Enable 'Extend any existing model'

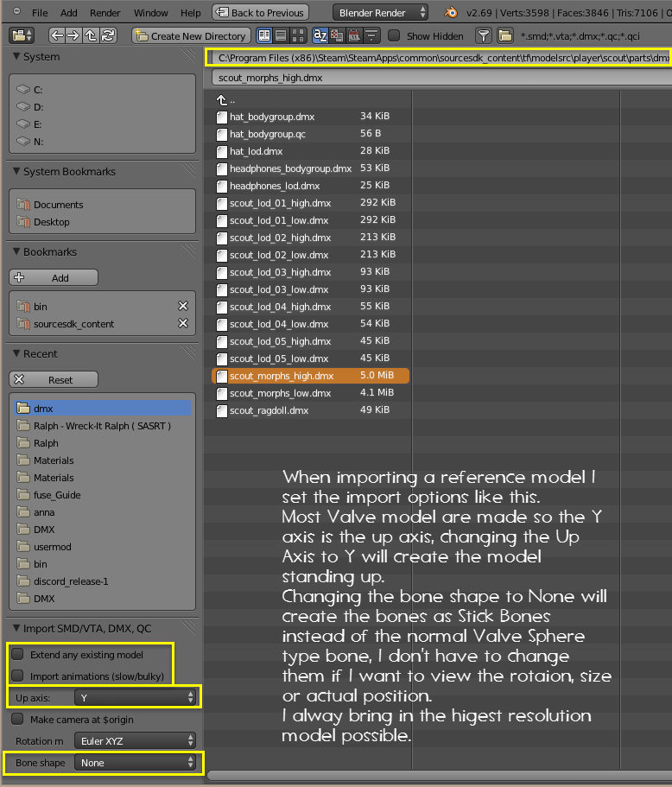point(17,654)
